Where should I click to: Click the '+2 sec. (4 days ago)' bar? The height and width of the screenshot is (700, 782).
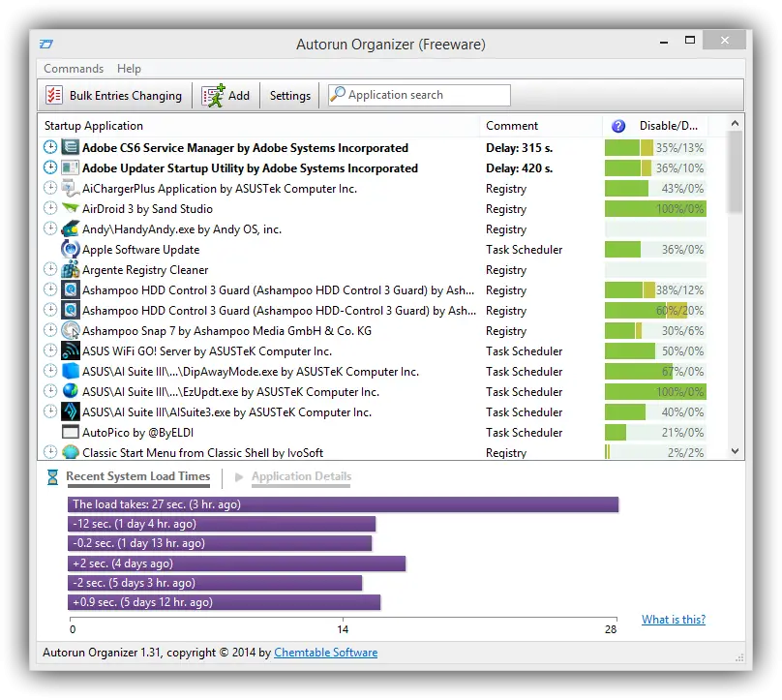click(x=236, y=563)
